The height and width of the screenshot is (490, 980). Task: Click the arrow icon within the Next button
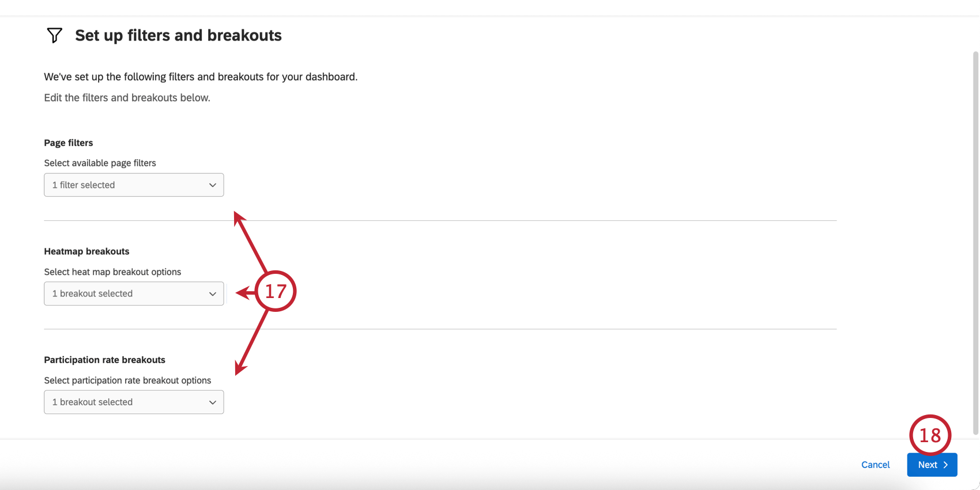pos(945,465)
